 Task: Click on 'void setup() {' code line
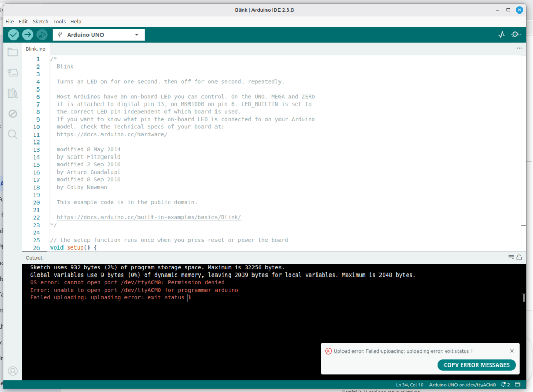(x=73, y=247)
